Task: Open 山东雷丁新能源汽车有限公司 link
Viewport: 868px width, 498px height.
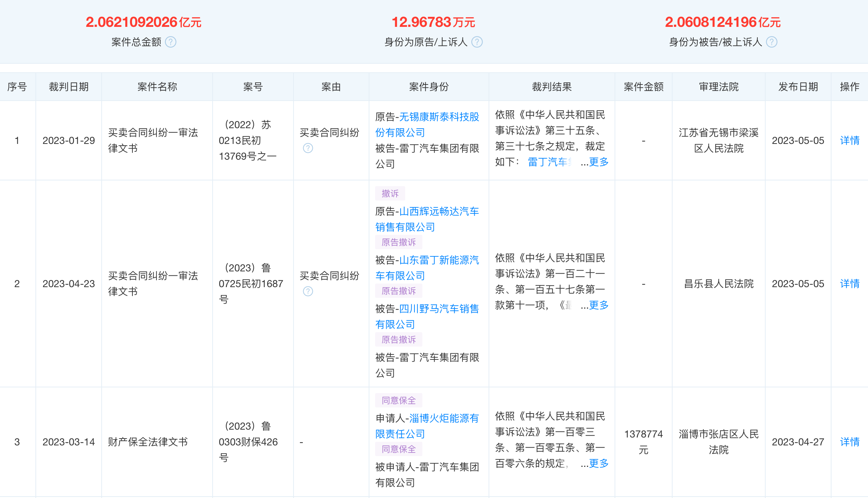Action: coord(427,268)
